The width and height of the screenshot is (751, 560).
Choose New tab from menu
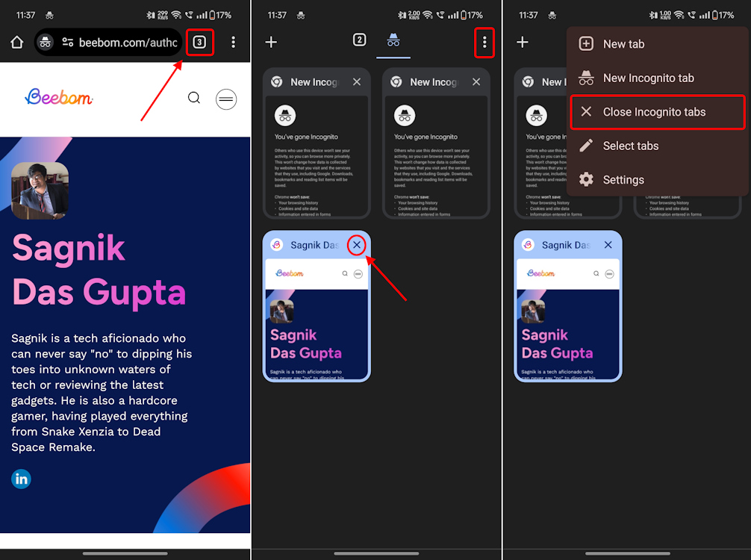[x=657, y=43]
